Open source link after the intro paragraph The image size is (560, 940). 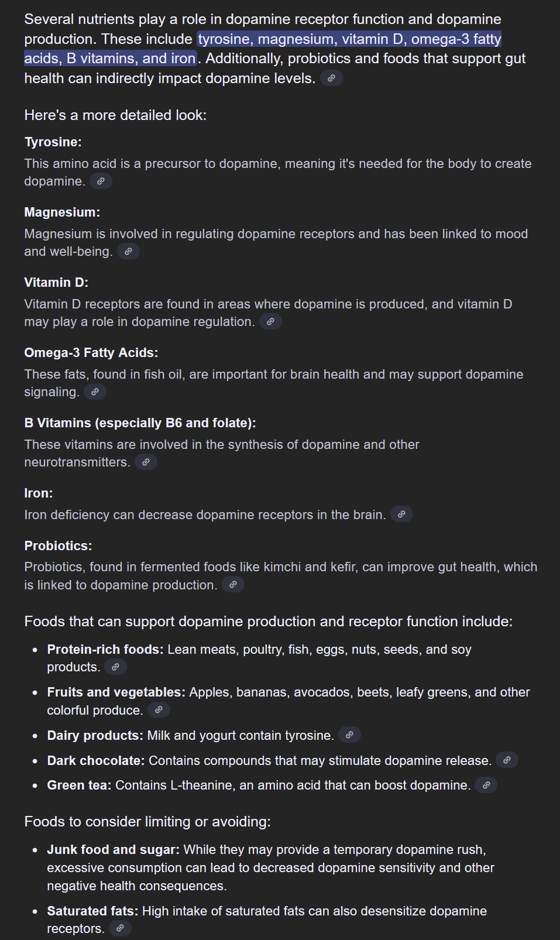click(331, 78)
